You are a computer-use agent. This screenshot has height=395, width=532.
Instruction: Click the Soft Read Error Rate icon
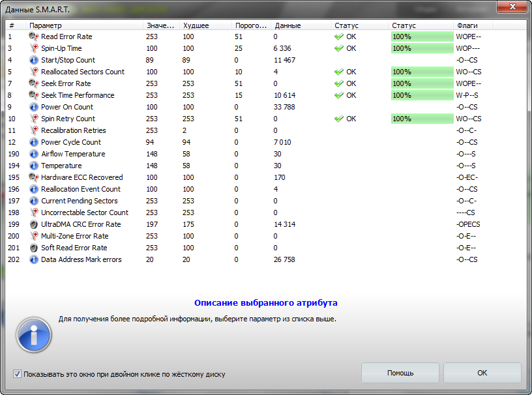(x=34, y=248)
